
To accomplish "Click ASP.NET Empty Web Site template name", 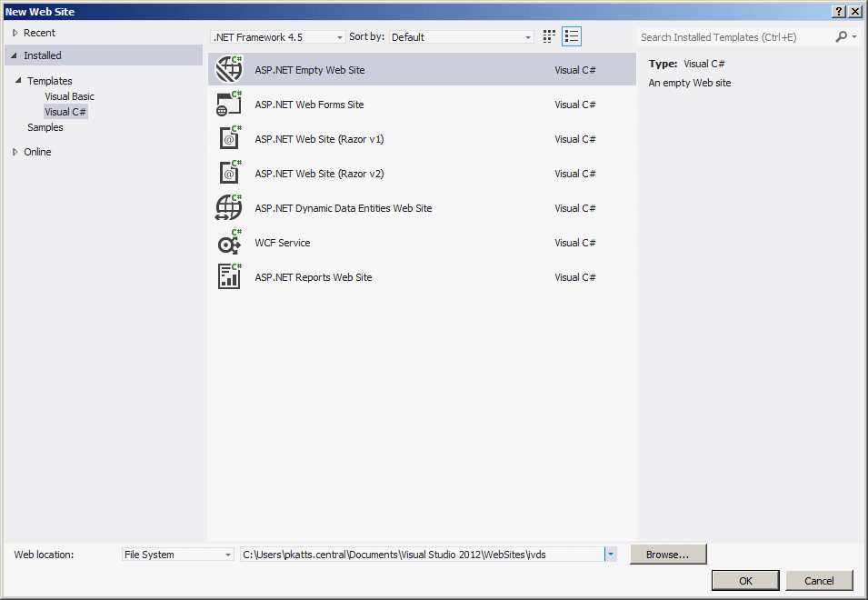I will click(x=310, y=70).
